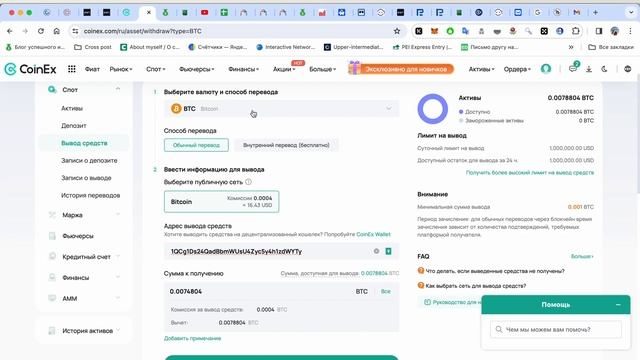Screen dimensions: 640x360
Task: Click the Эксклюзивно для новичков banner
Action: coord(401,69)
